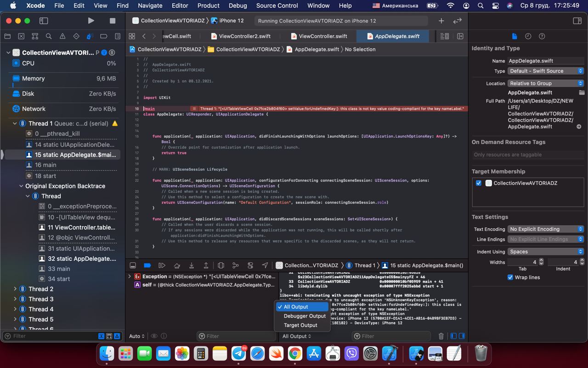Open Telegram from the Dock
The image size is (588, 368).
pos(239,353)
